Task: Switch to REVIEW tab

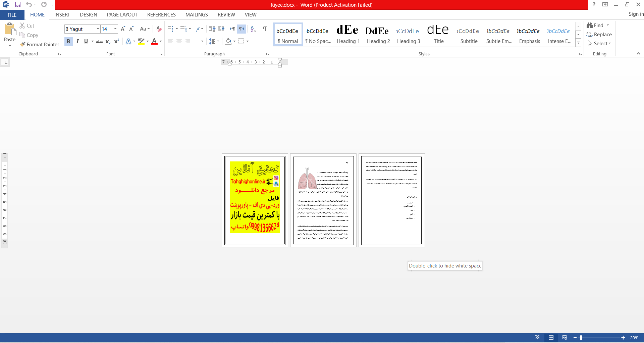Action: pyautogui.click(x=226, y=15)
